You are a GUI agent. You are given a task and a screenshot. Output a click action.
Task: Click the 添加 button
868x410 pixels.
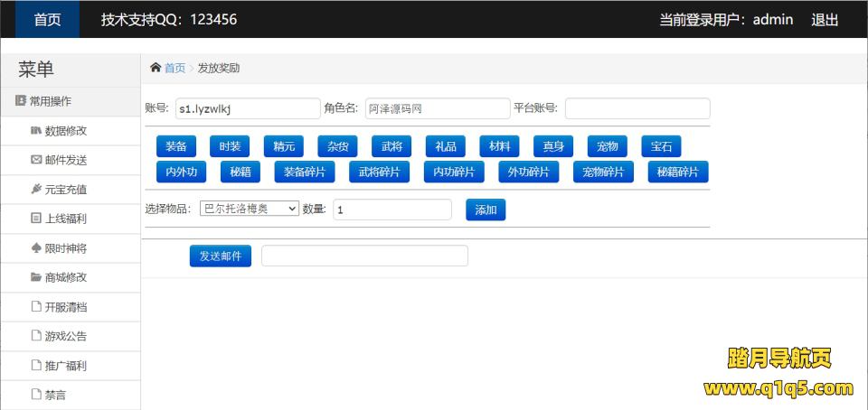tap(486, 210)
